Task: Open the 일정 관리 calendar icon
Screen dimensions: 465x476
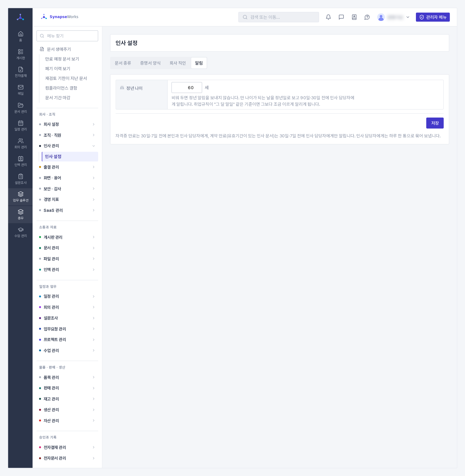Action: tap(20, 126)
